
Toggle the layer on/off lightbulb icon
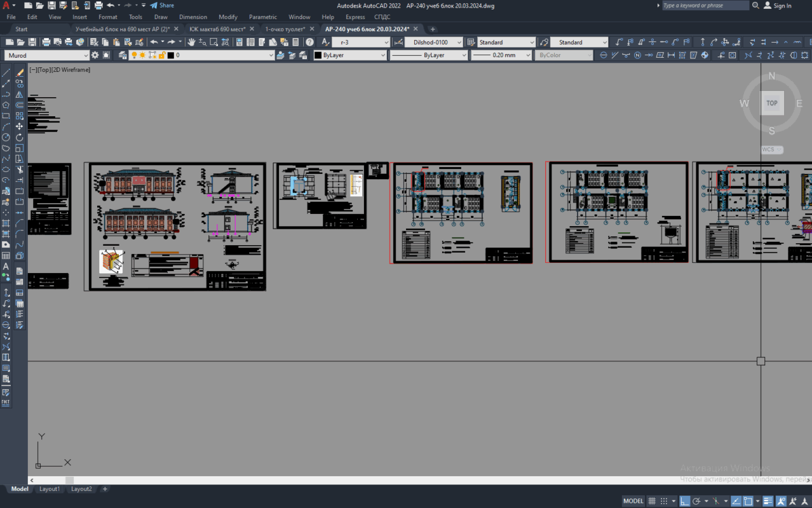coord(134,55)
